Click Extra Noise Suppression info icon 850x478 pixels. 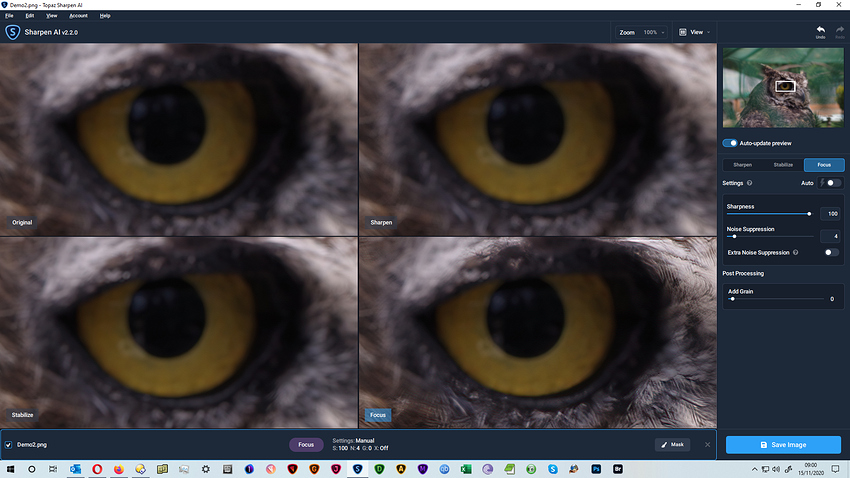pyautogui.click(x=795, y=252)
